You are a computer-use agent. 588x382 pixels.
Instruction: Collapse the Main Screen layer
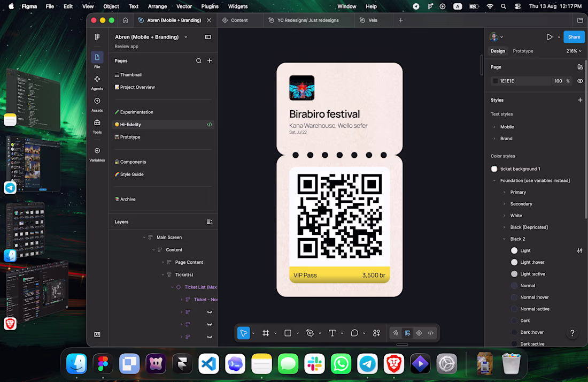coord(144,238)
